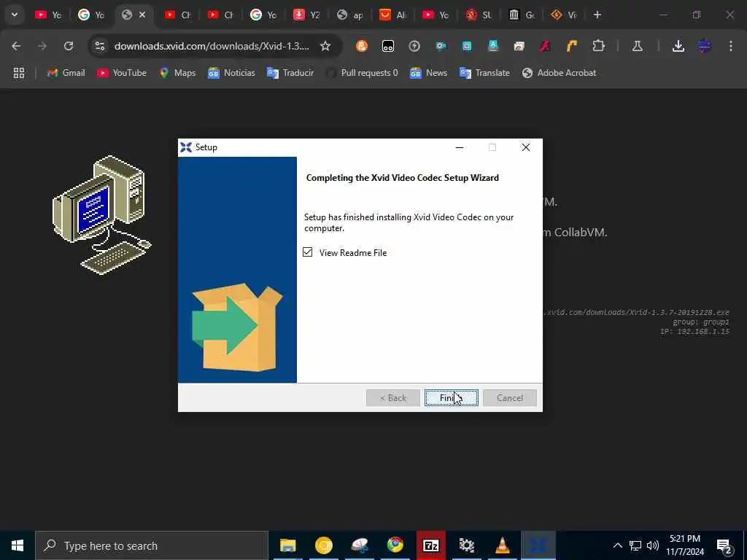Open the Chrome three-dot menu
The image size is (747, 560).
tap(731, 46)
